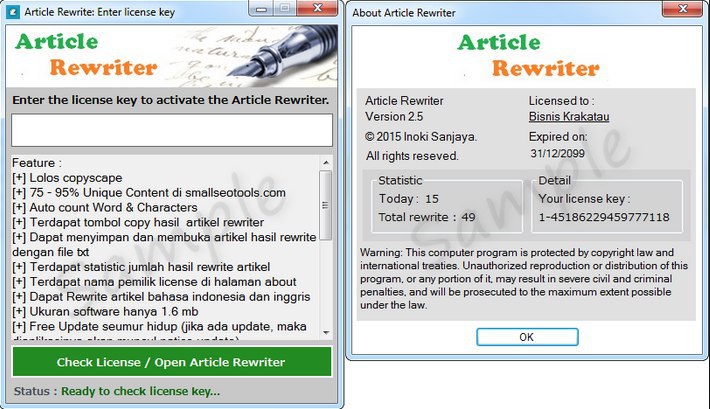Click the disabled maximize button of license window

pyautogui.click(x=284, y=8)
